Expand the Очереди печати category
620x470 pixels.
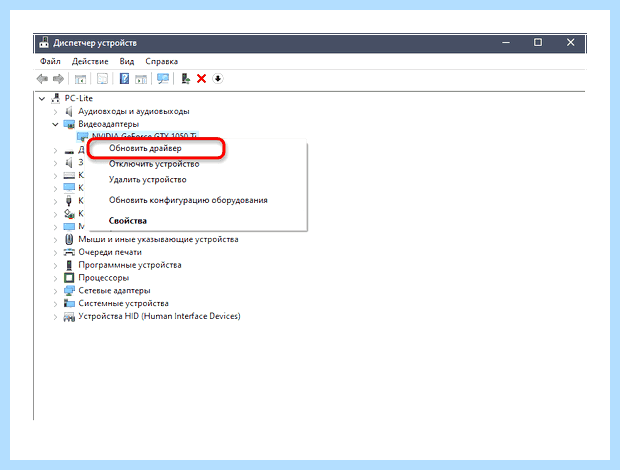click(55, 252)
